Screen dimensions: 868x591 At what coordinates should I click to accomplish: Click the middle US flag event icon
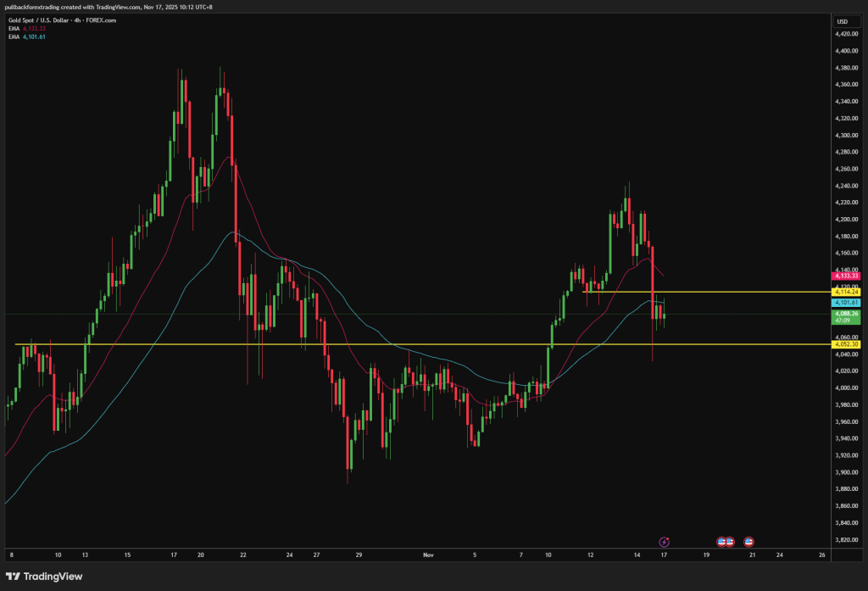(730, 541)
